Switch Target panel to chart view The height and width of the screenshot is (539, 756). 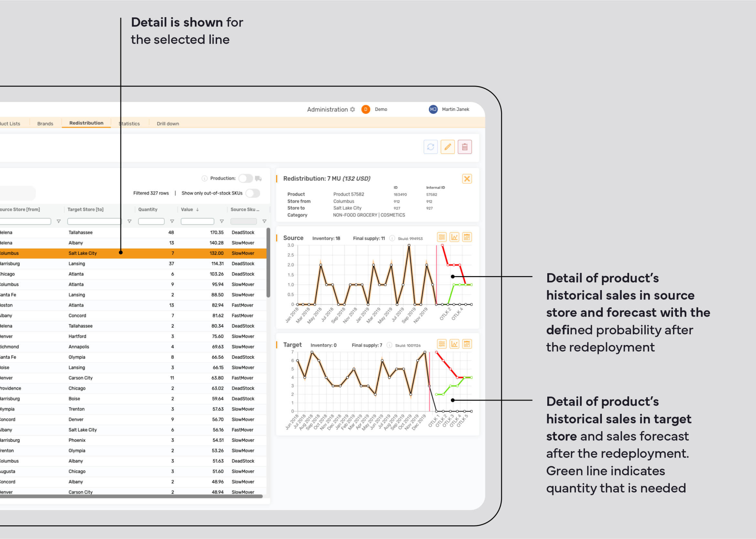[x=454, y=344]
